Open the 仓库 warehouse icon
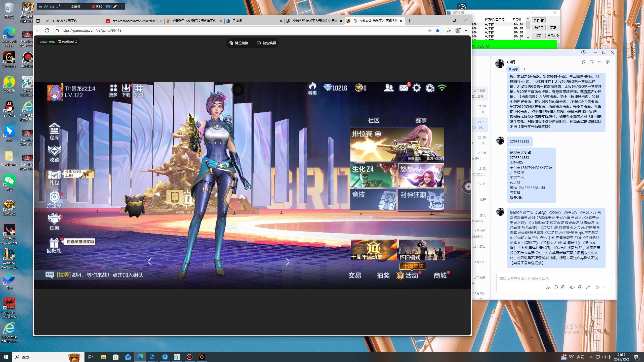644x362 pixels. coord(54,131)
